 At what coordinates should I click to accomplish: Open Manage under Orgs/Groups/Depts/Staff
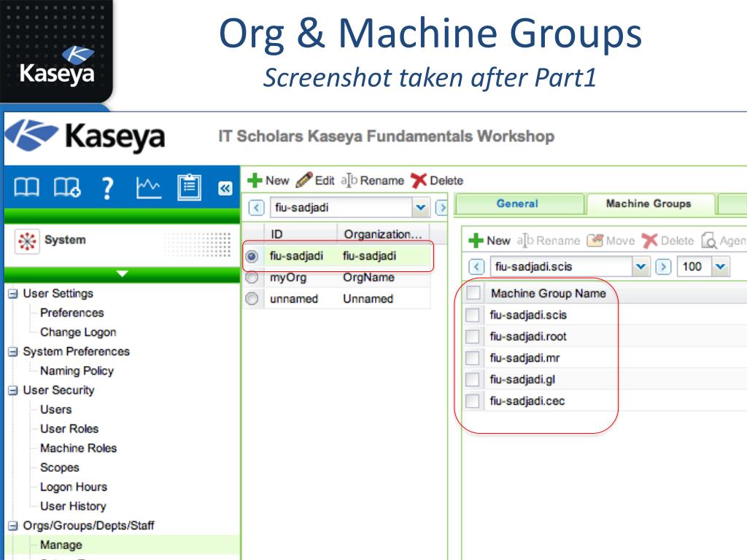61,545
